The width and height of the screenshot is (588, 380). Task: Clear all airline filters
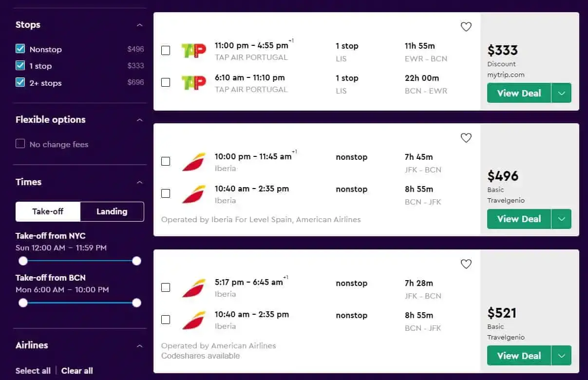(77, 371)
